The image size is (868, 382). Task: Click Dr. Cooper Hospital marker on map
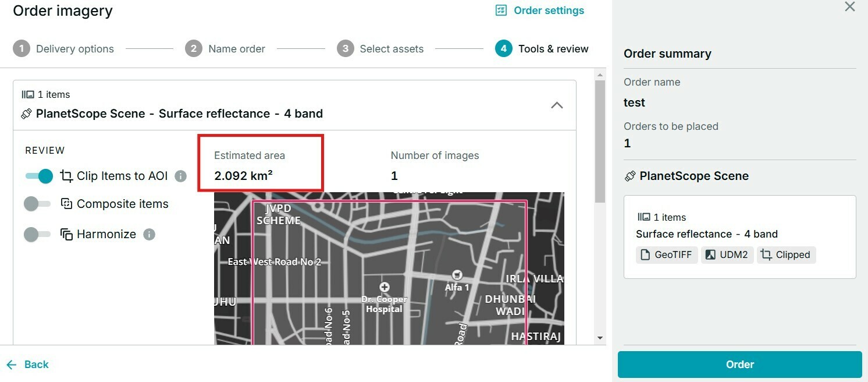384,287
